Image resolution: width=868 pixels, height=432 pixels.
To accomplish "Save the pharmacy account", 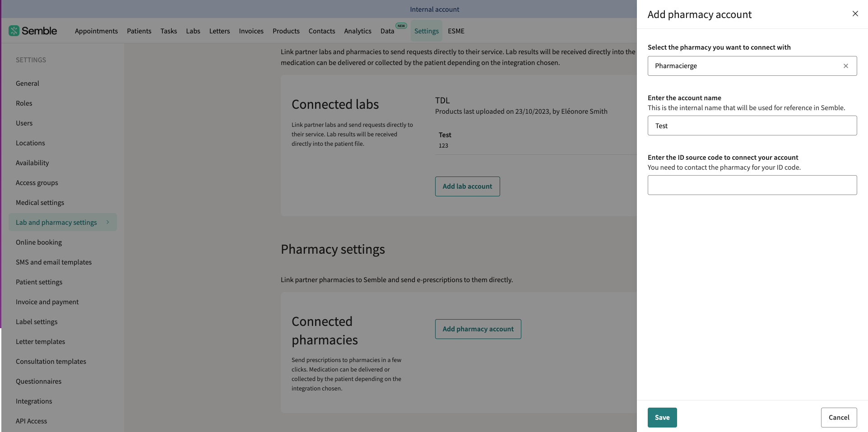I will point(662,418).
